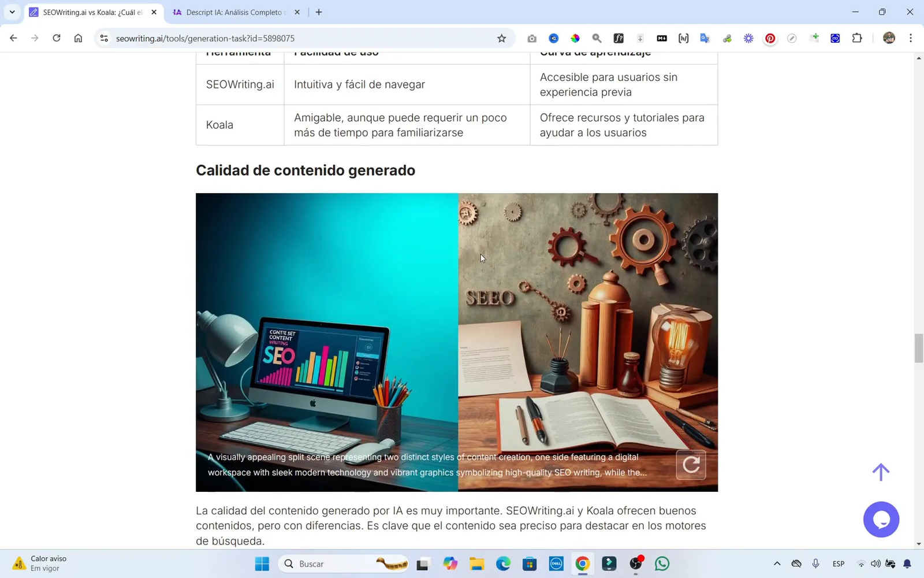Open the zoom magnifier extension icon

pyautogui.click(x=597, y=38)
